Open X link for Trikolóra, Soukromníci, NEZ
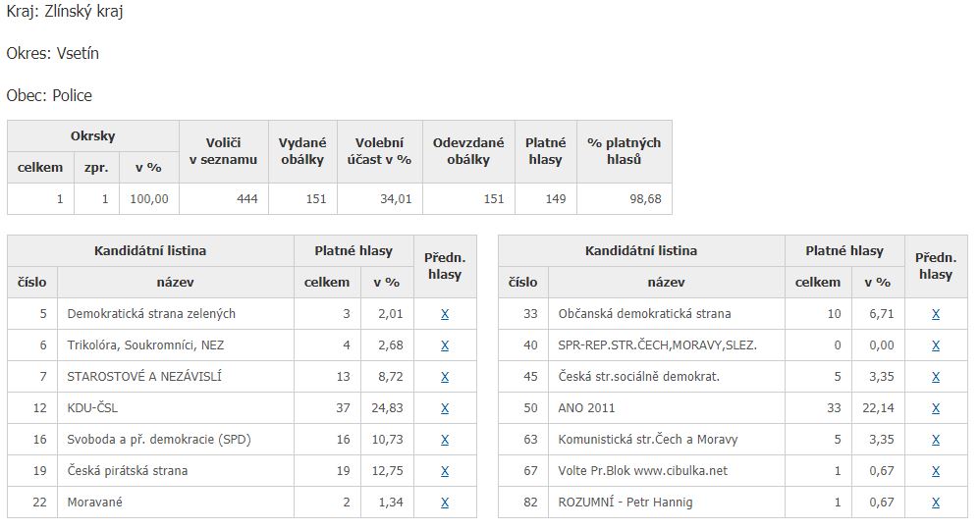 (445, 345)
